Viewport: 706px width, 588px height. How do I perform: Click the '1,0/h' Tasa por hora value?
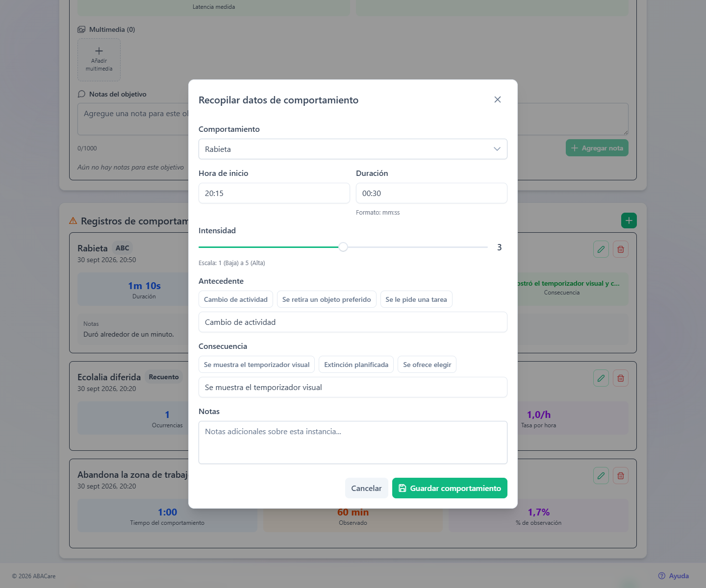pyautogui.click(x=539, y=415)
